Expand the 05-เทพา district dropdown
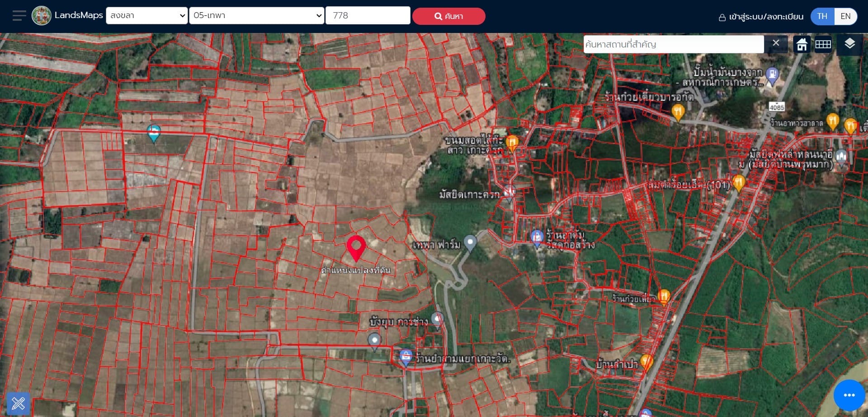This screenshot has height=417, width=868. tap(257, 15)
